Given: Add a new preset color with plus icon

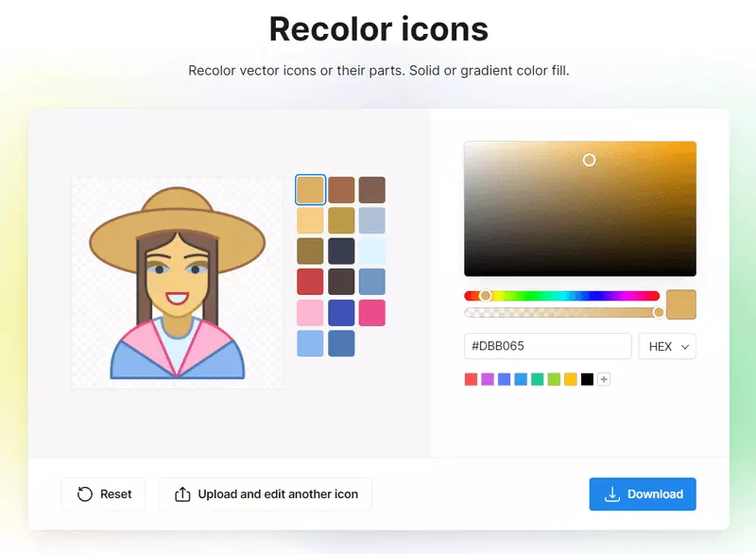Looking at the screenshot, I should (x=604, y=379).
